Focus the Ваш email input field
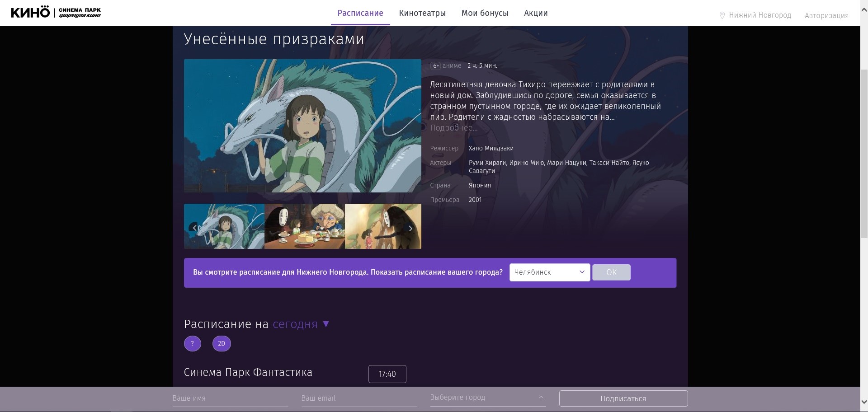Viewport: 868px width, 412px height. [x=359, y=398]
